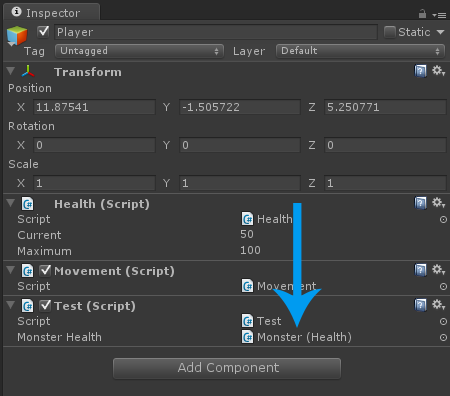Collapse the Test (Script) foldout

click(11, 305)
